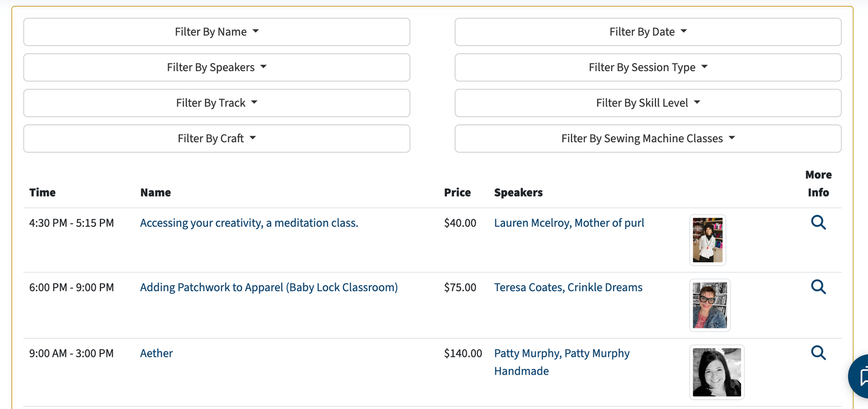Image resolution: width=868 pixels, height=409 pixels.
Task: Expand the Filter By Track menu
Action: (216, 103)
